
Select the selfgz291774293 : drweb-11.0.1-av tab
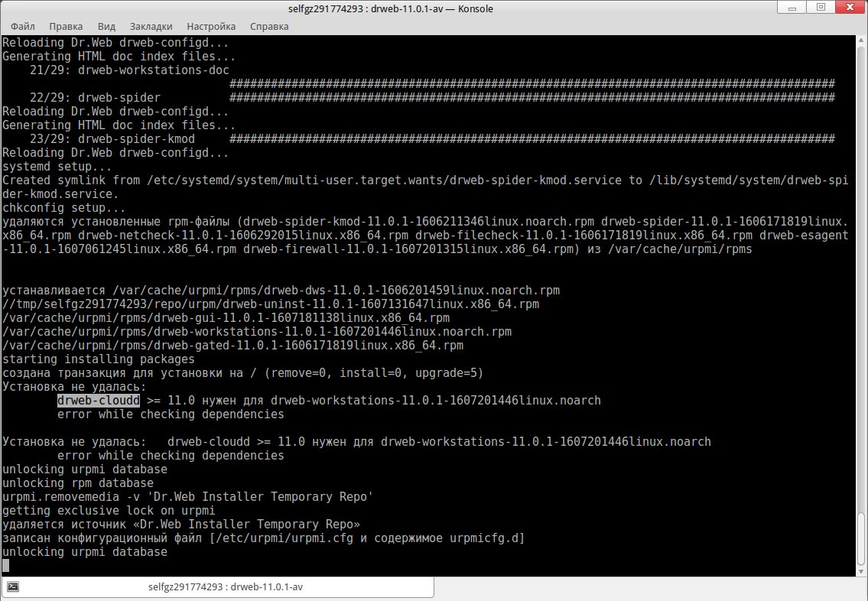pos(217,587)
